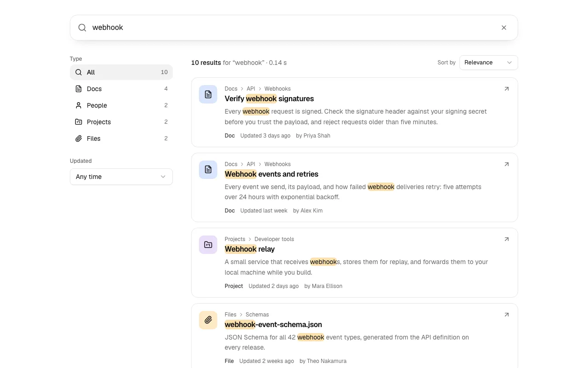Filter results by People

(x=121, y=105)
